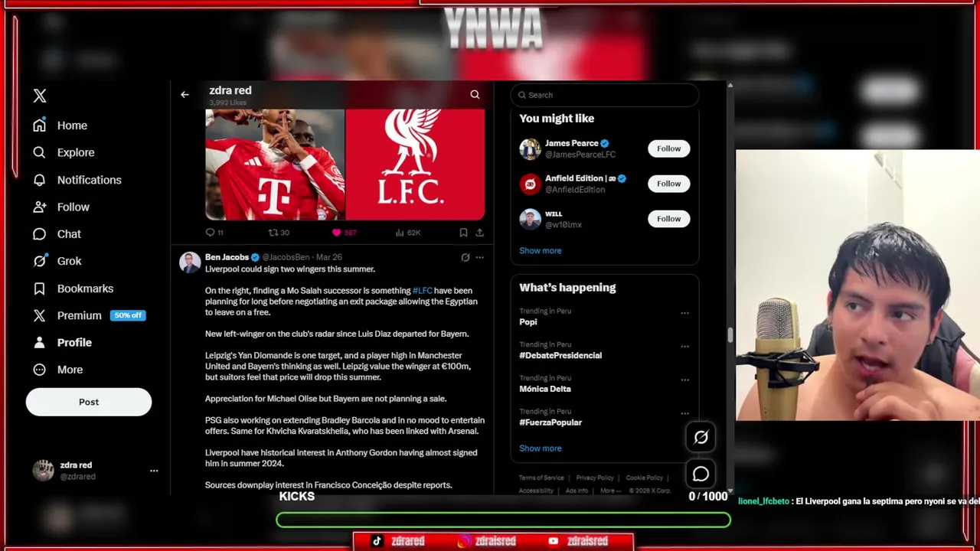The image size is (980, 551).
Task: Click Show more under What's happening
Action: point(540,448)
